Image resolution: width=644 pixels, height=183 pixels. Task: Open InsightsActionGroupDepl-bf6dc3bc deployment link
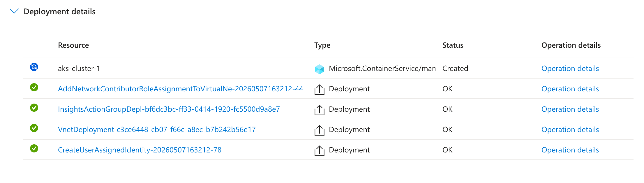pyautogui.click(x=169, y=109)
